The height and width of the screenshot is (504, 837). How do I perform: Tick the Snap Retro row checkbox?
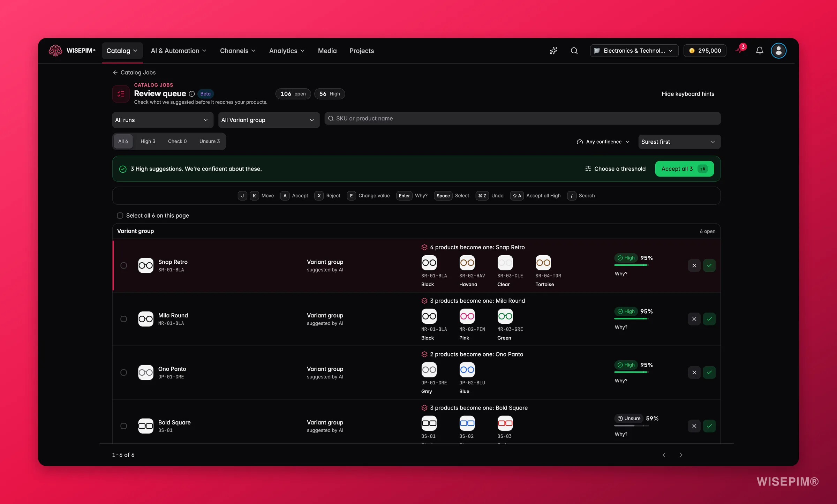[x=123, y=265]
